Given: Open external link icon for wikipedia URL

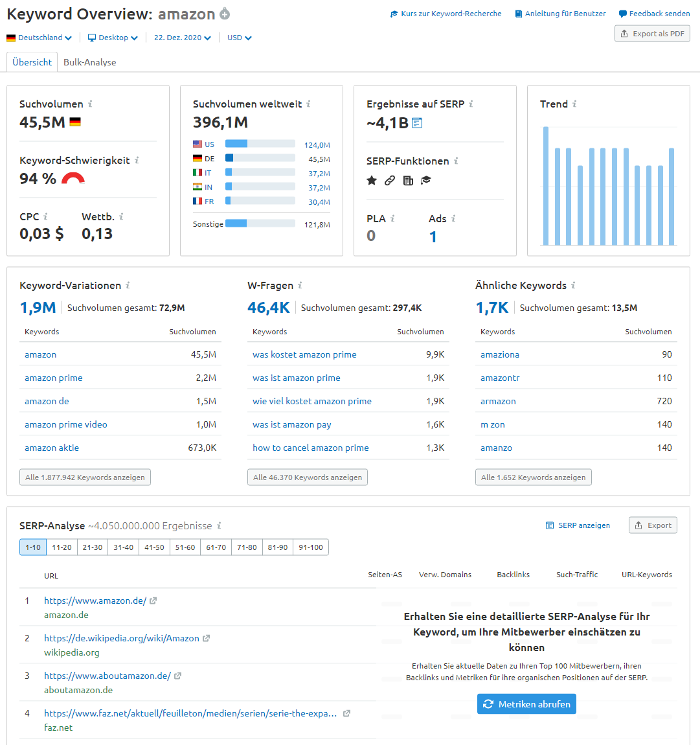Looking at the screenshot, I should (206, 638).
